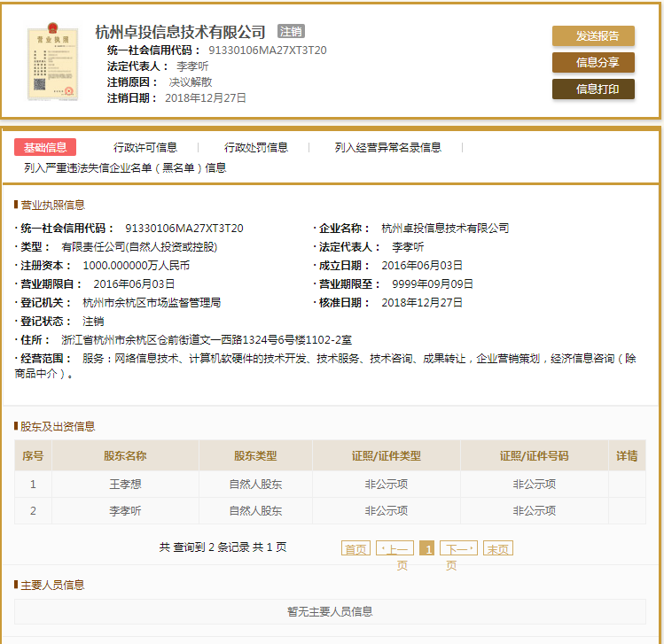
Task: Go to 首页 in the shareholder pagination
Action: coord(355,548)
